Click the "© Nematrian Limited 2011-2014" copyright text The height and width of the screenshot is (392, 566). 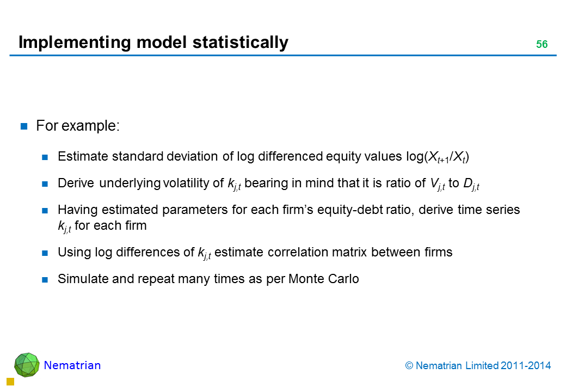478,366
